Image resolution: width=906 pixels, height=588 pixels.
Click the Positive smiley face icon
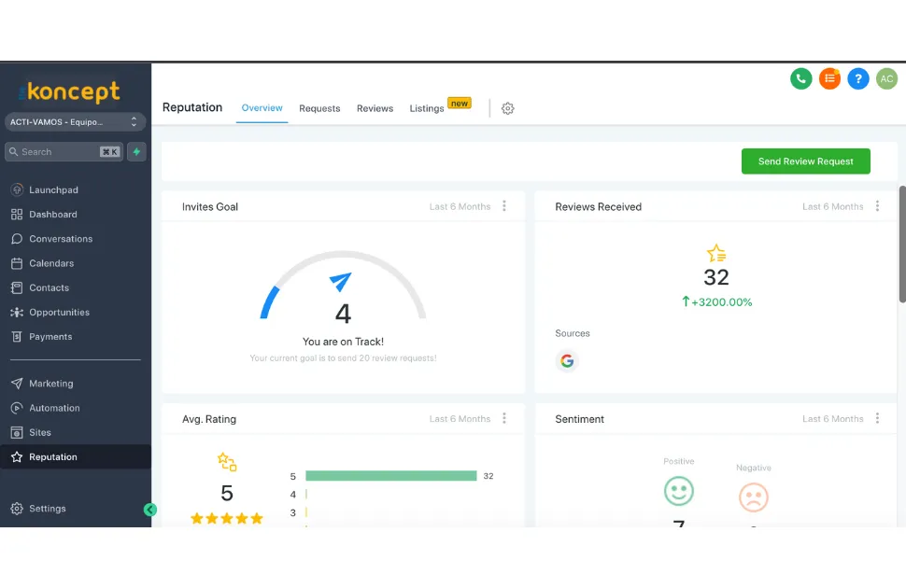pyautogui.click(x=678, y=491)
